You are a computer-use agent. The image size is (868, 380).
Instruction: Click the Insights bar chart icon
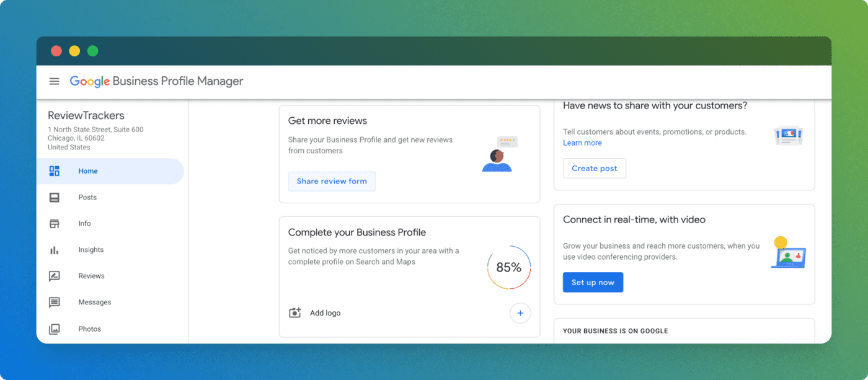coord(55,250)
